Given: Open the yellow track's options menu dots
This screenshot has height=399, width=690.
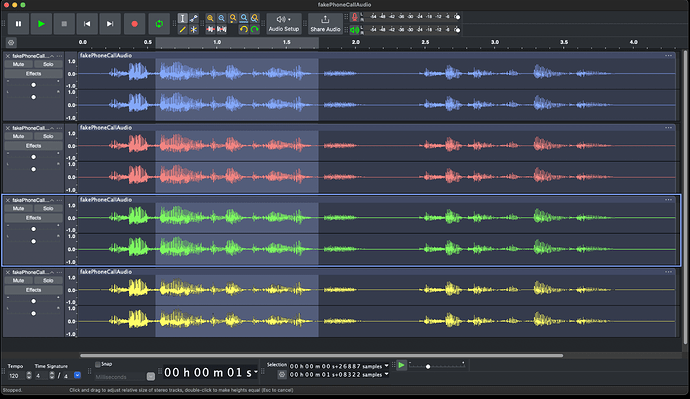Looking at the screenshot, I should [x=59, y=272].
